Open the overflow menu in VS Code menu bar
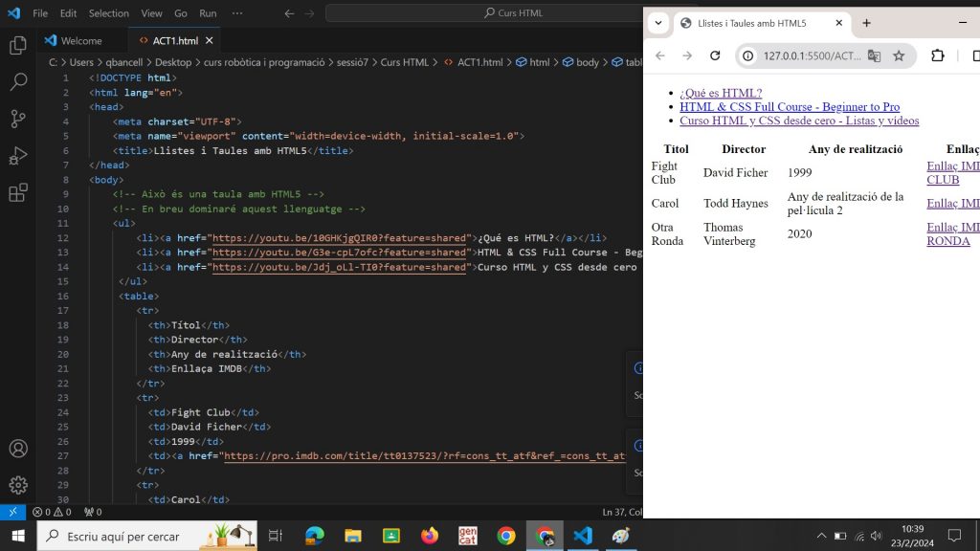This screenshot has height=551, width=980. pos(237,13)
